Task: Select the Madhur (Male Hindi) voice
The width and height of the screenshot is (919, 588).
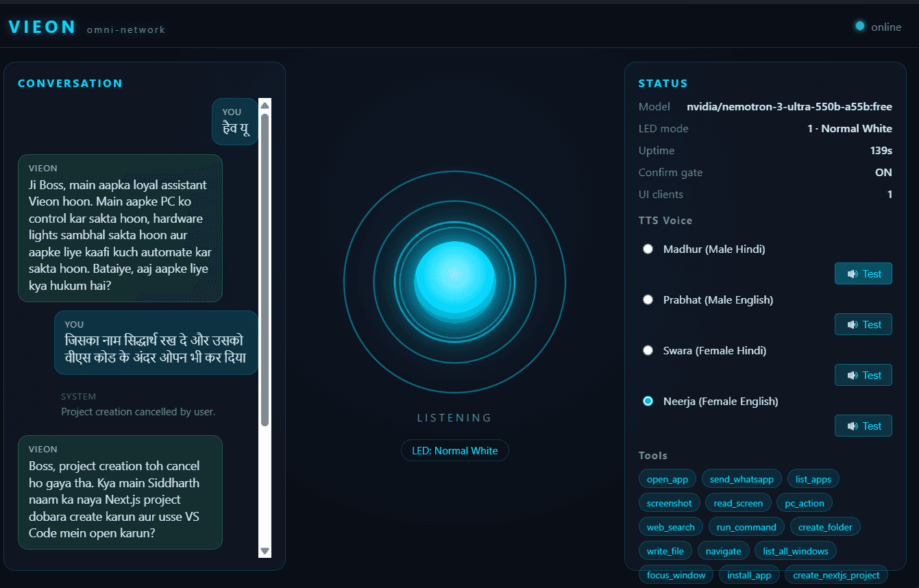Action: tap(648, 249)
